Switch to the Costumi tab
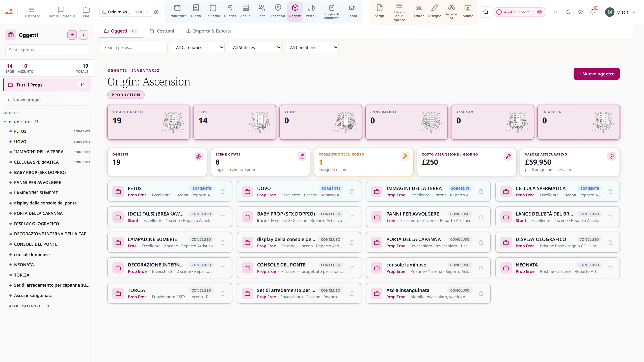Image resolution: width=644 pixels, height=362 pixels. tap(162, 31)
